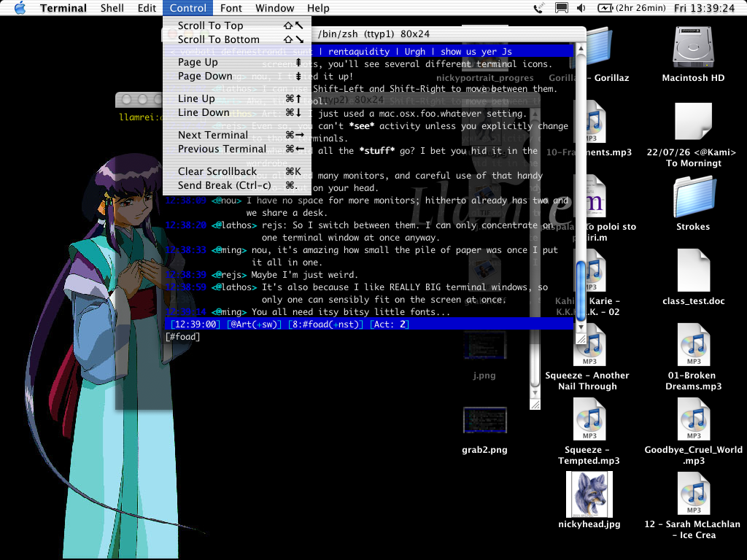Select Page Down in Control menu
This screenshot has height=560, width=747.
tap(237, 76)
